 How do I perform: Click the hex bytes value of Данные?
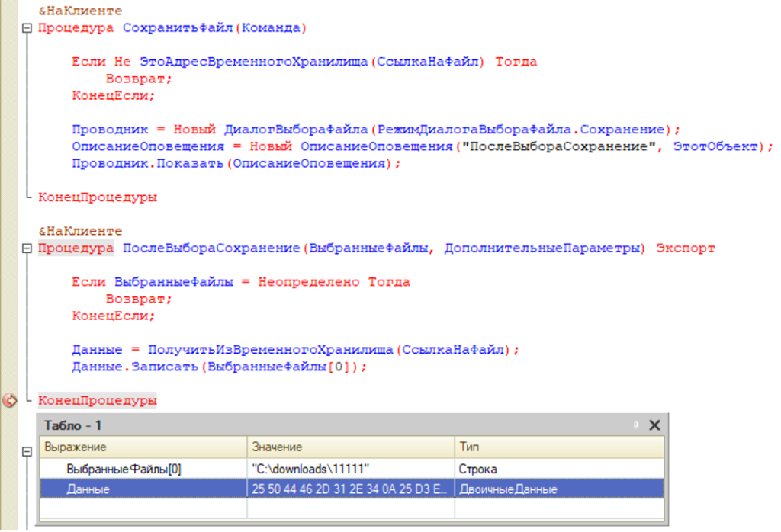(x=350, y=489)
